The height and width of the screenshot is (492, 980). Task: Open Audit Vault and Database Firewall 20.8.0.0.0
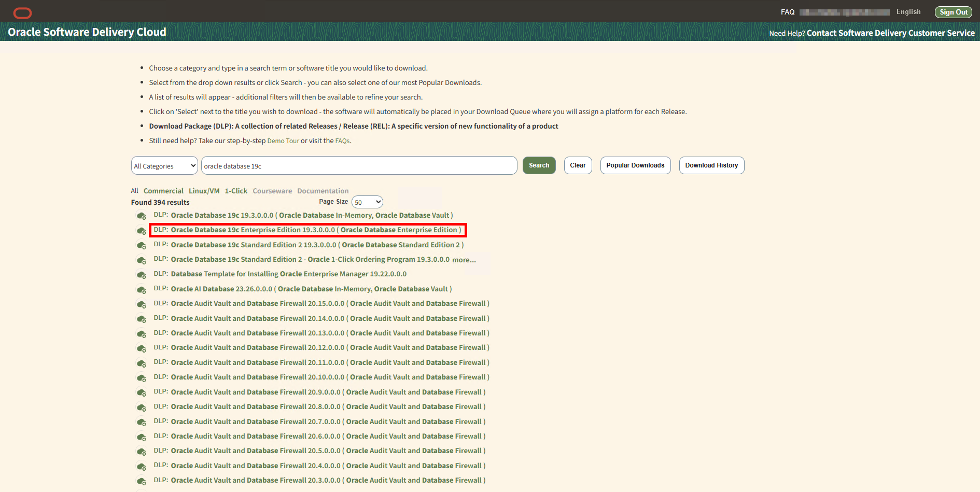pyautogui.click(x=328, y=406)
